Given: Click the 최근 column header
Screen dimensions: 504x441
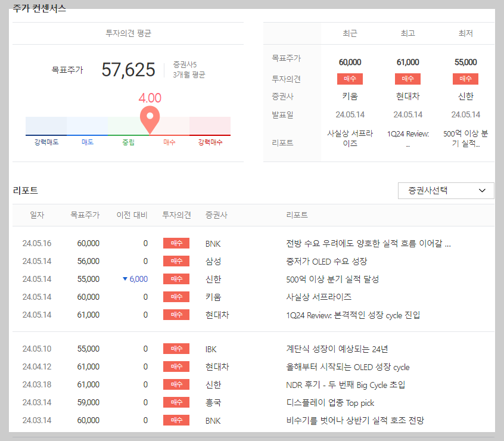Looking at the screenshot, I should 350,33.
